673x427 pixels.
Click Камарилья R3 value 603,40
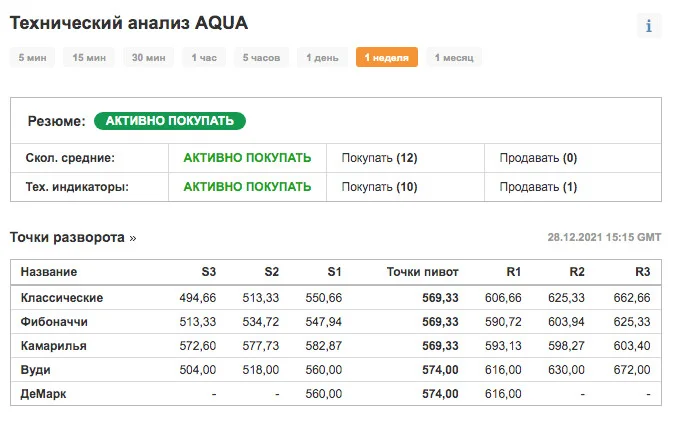[632, 346]
